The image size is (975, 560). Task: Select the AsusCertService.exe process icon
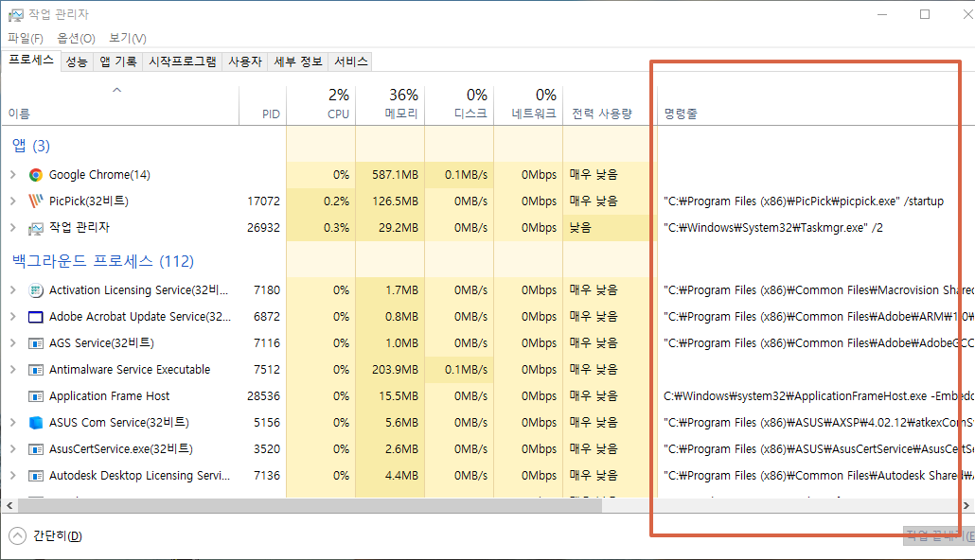(x=35, y=448)
